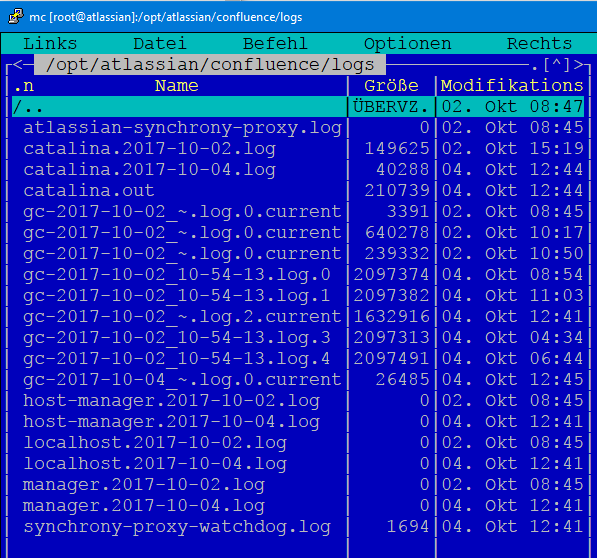Click the date '04. Okt 04:34'
Image resolution: width=597 pixels, height=558 pixels.
point(512,338)
